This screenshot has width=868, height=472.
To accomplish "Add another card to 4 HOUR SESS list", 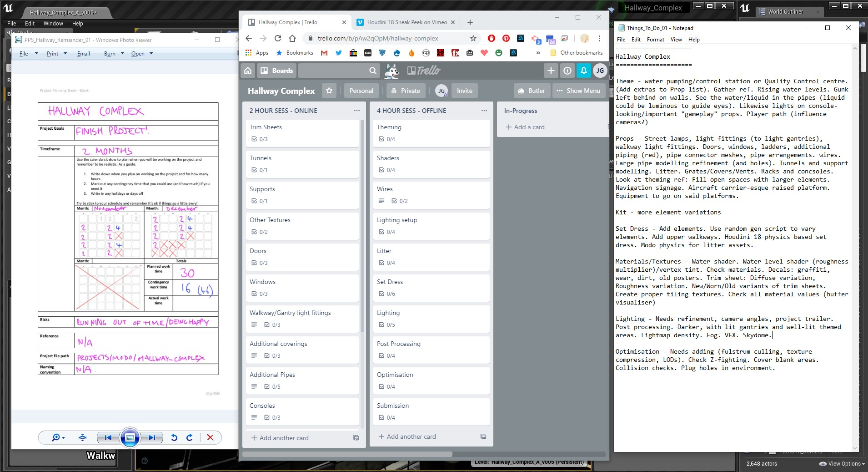I will pyautogui.click(x=407, y=436).
